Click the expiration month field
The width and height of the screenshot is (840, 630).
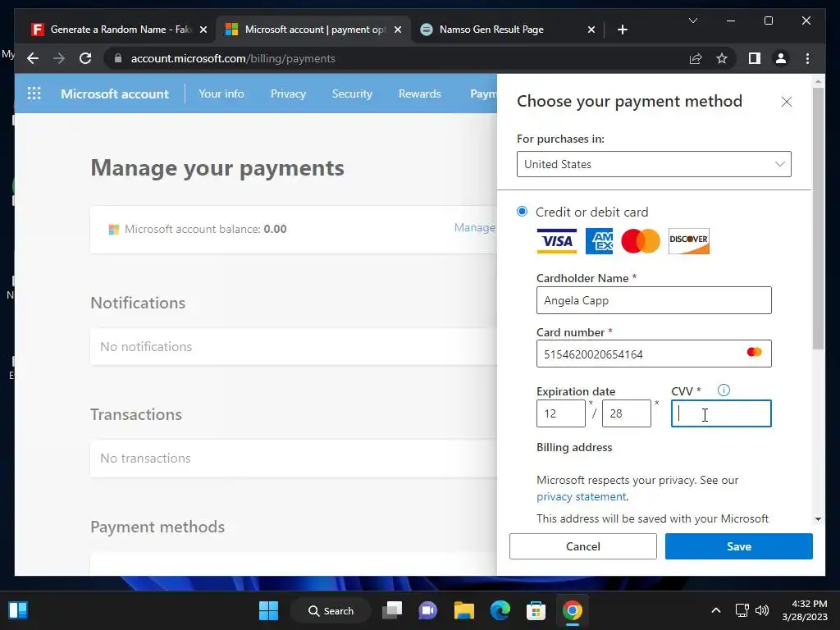pyautogui.click(x=561, y=413)
